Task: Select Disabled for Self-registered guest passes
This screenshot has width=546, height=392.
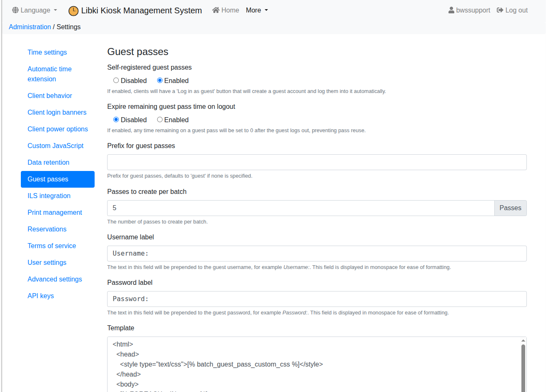Action: 116,80
